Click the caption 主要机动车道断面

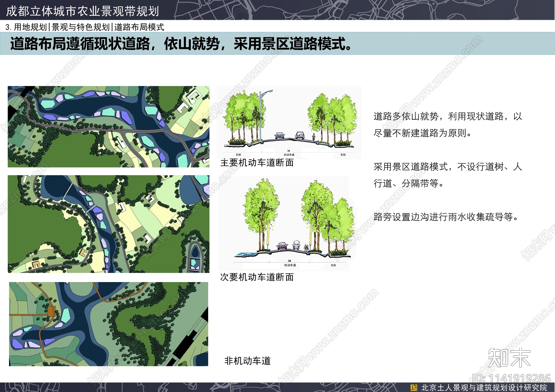[x=257, y=163]
